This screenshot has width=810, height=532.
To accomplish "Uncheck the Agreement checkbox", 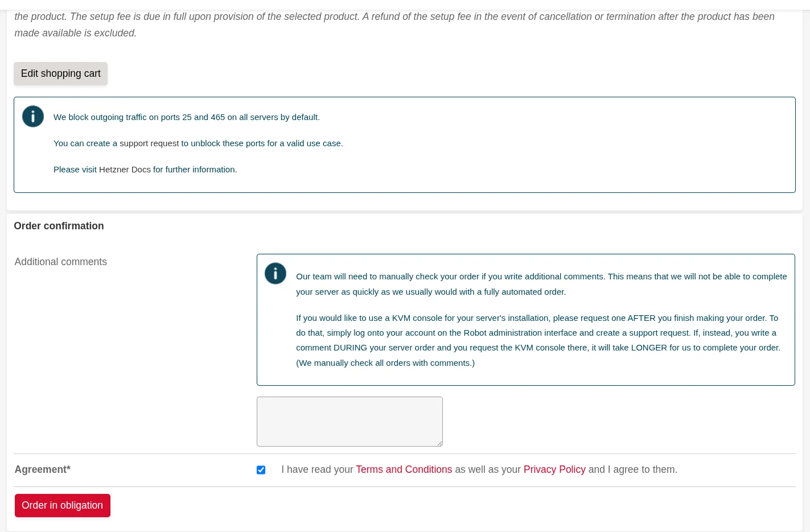I will [261, 470].
